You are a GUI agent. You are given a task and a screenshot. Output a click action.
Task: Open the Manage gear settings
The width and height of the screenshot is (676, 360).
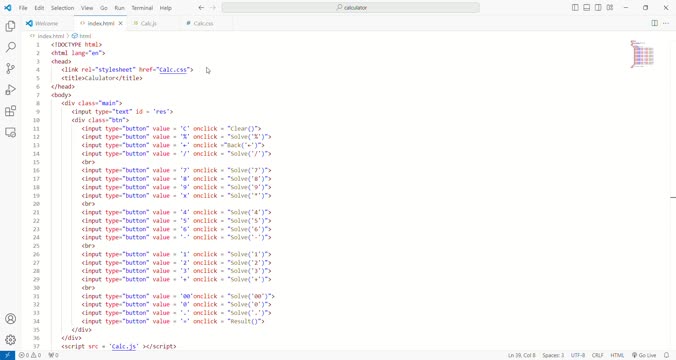pos(10,340)
